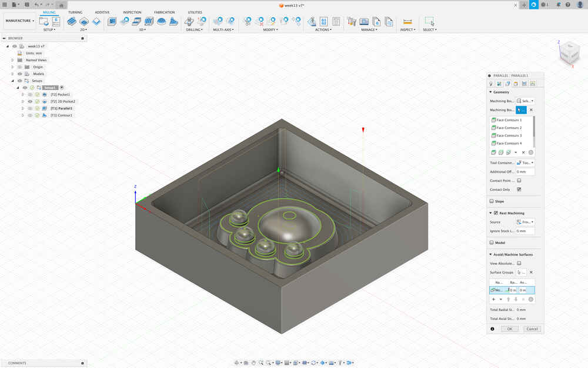
Task: Open the Machining Boundary selection dropdown
Action: pos(525,101)
